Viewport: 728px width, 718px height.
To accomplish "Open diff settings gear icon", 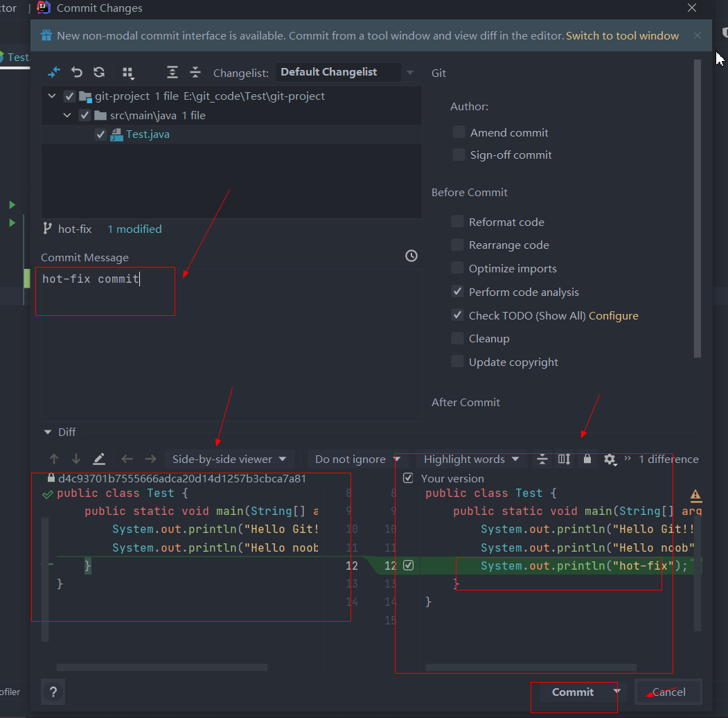I will (x=610, y=459).
